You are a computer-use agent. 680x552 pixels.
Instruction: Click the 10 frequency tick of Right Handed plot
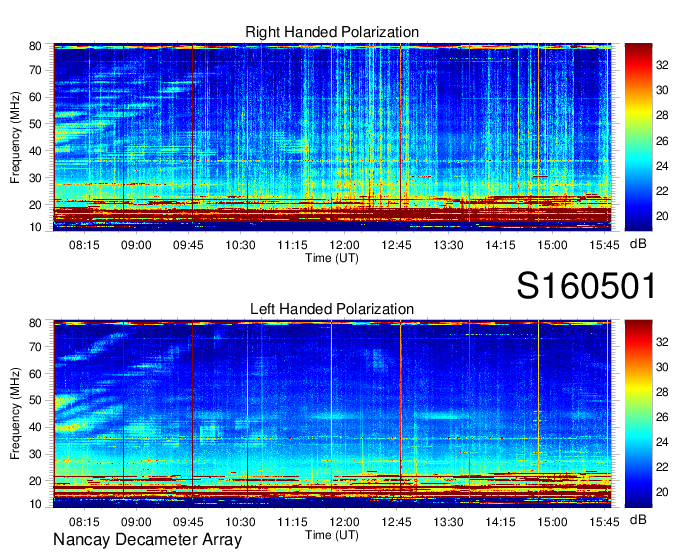coord(35,227)
